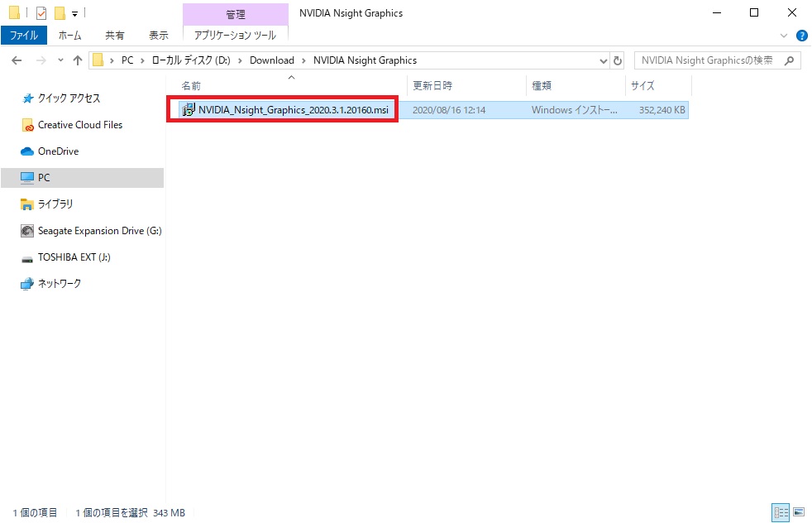Click the new folder quick access icon
The height and width of the screenshot is (523, 812).
[x=60, y=13]
